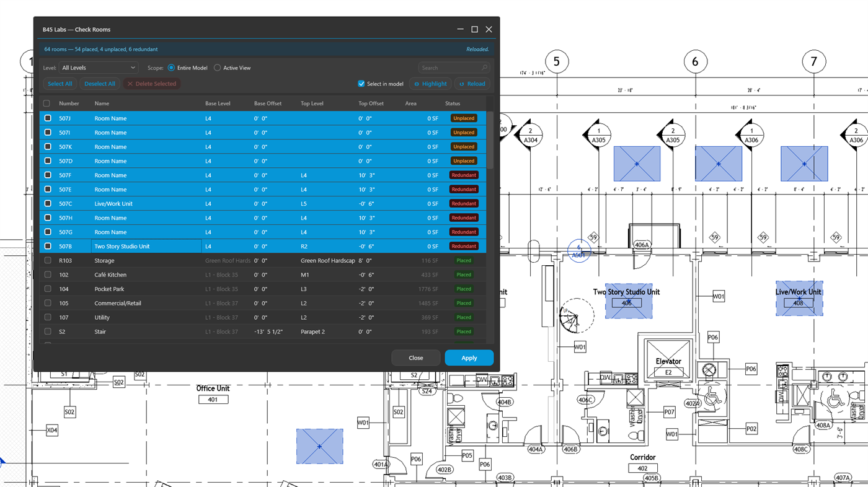
Task: Click the spiral stair symbol on plan
Action: 578,315
